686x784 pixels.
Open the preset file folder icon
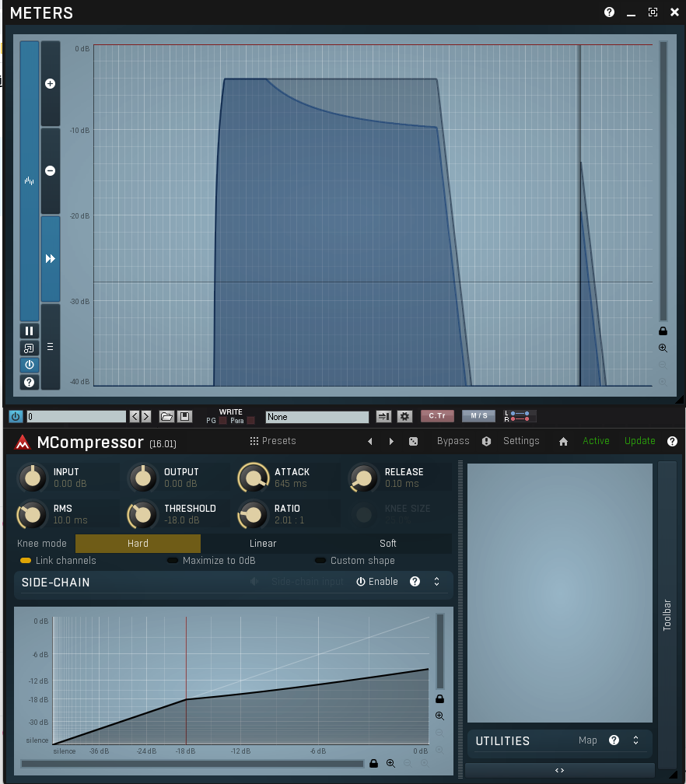[x=166, y=417]
